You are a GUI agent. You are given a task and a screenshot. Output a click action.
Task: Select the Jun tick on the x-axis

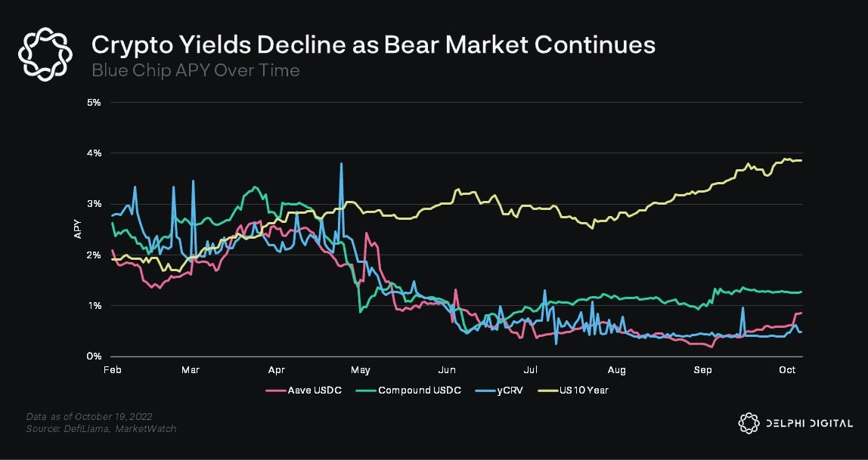447,369
